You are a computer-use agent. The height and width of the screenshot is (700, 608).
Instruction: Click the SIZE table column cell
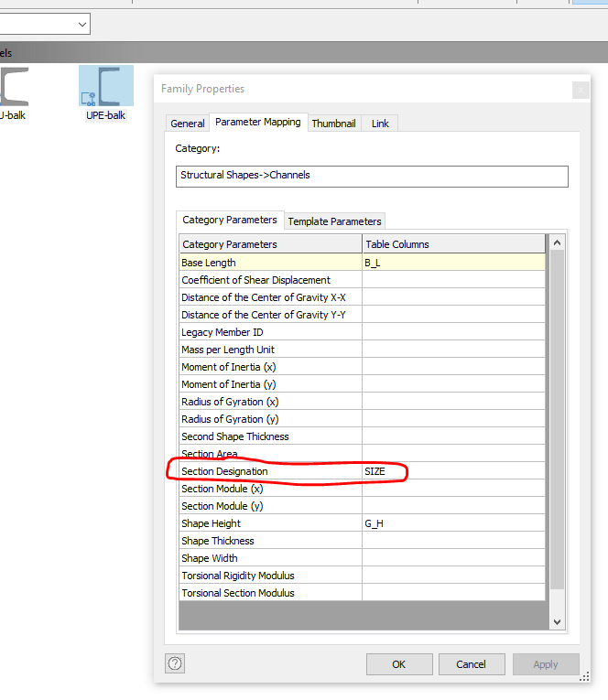coord(454,471)
